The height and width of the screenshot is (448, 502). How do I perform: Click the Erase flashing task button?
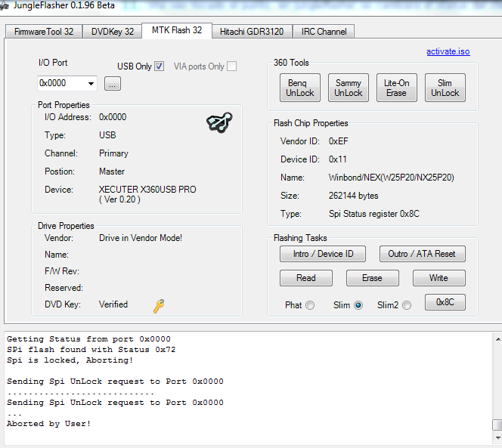tap(372, 278)
